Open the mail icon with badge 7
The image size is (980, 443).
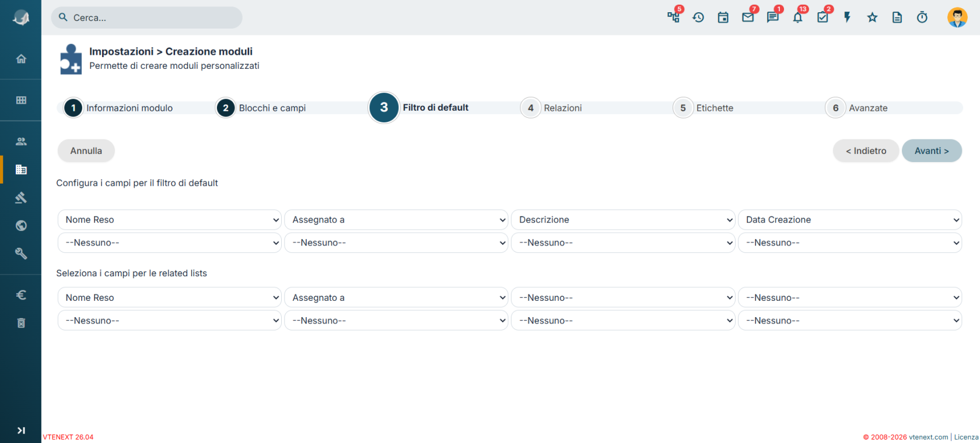point(748,17)
